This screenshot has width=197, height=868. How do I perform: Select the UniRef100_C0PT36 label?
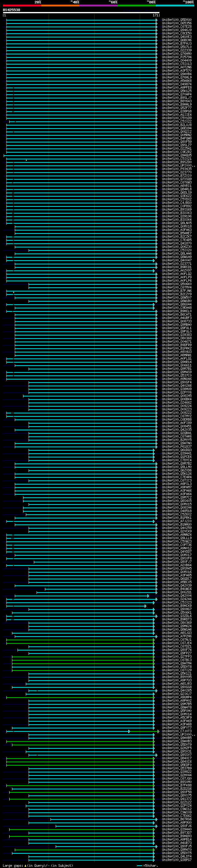pyautogui.click(x=177, y=545)
